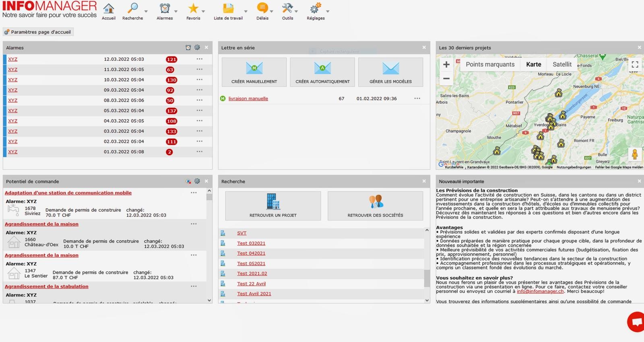
Task: Open the Délais speech bubble icon
Action: (x=262, y=8)
